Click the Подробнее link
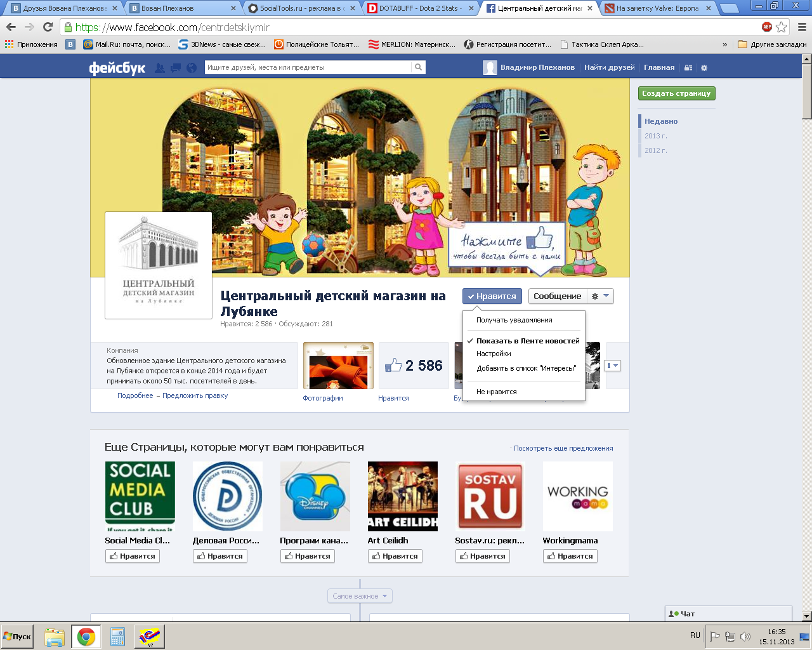The width and height of the screenshot is (812, 650). click(135, 395)
